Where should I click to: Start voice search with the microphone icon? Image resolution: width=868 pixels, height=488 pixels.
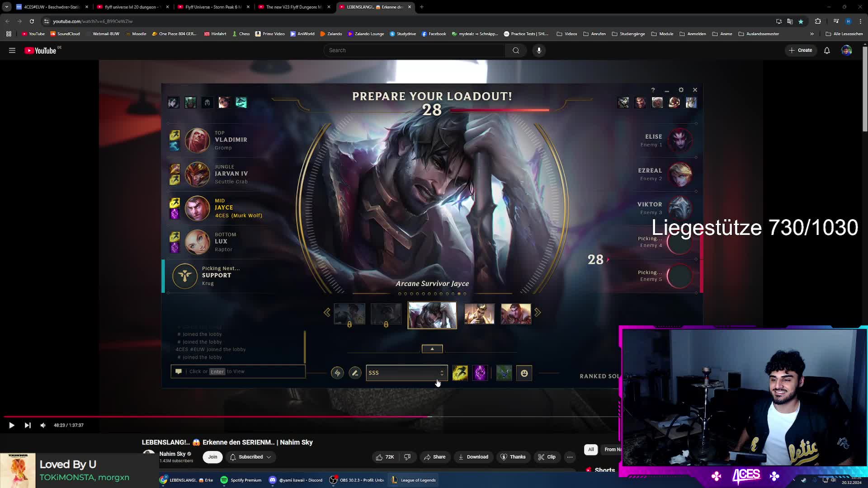pyautogui.click(x=539, y=51)
